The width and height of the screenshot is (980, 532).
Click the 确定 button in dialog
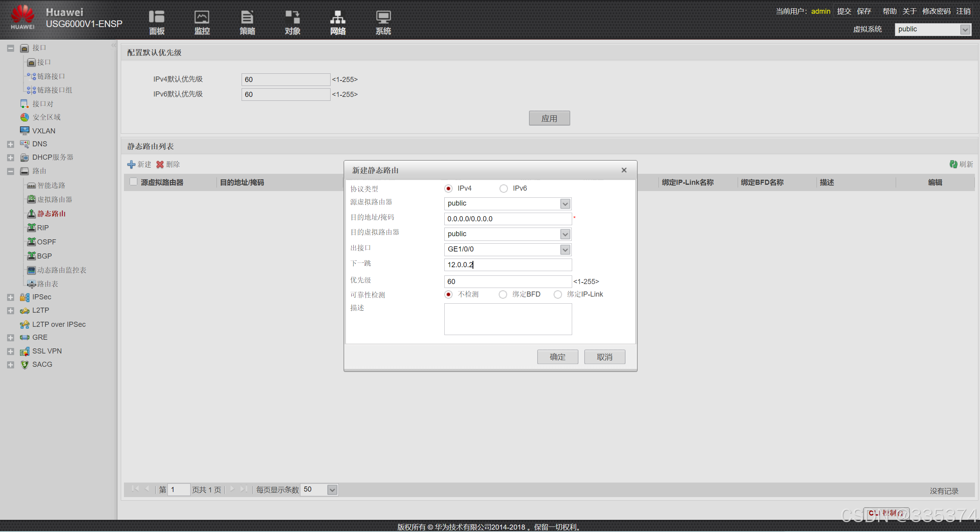coord(557,357)
